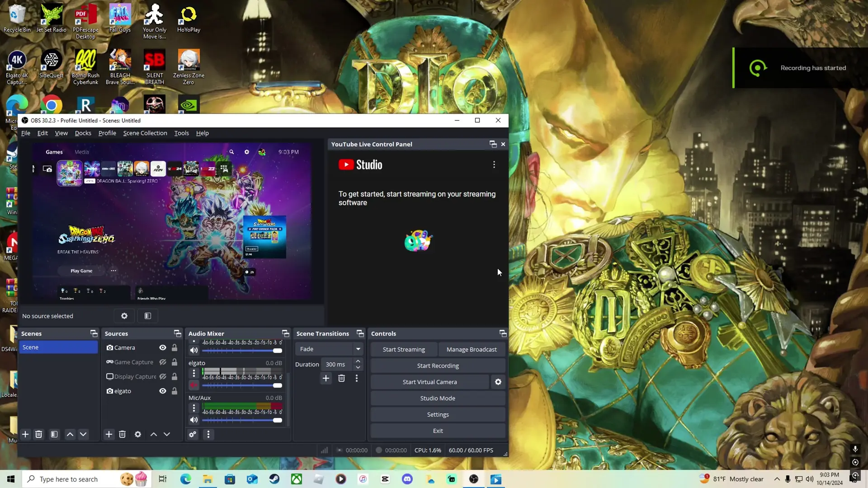This screenshot has height=488, width=868.
Task: Open elgato mixer options via three-dot icon
Action: (193, 373)
